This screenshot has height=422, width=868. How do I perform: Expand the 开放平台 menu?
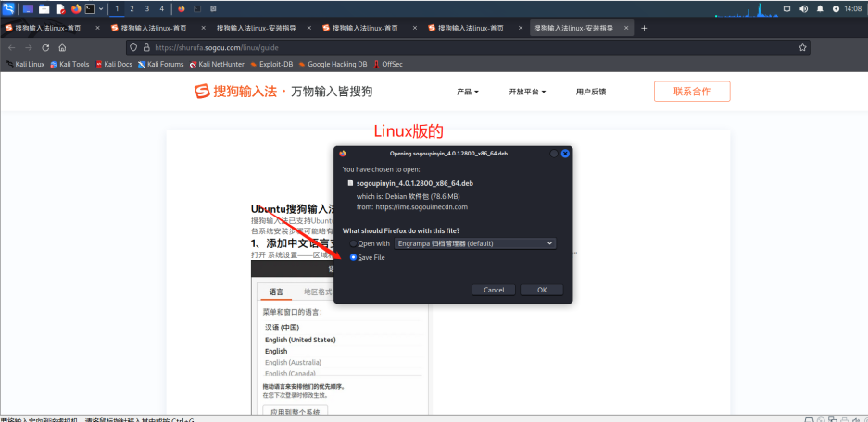[x=527, y=92]
